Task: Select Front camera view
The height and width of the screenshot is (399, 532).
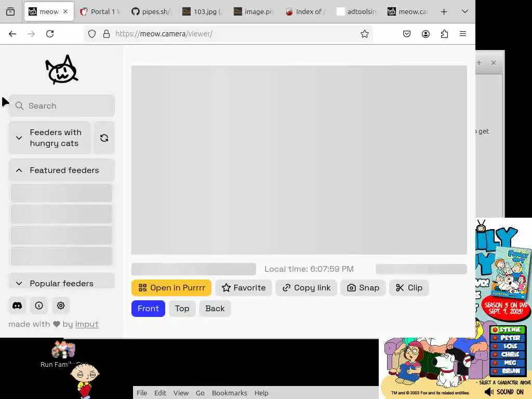Action: pyautogui.click(x=148, y=309)
